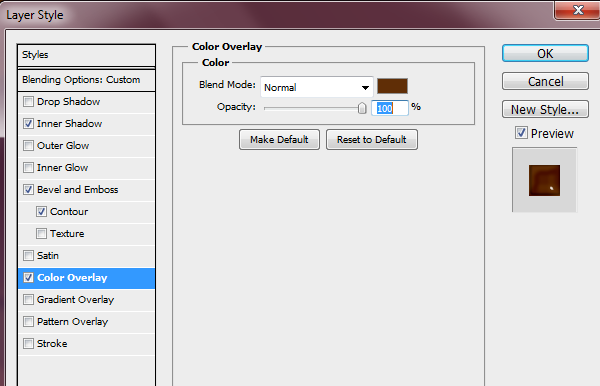Uncheck the Inner Shadow effect

pyautogui.click(x=28, y=124)
